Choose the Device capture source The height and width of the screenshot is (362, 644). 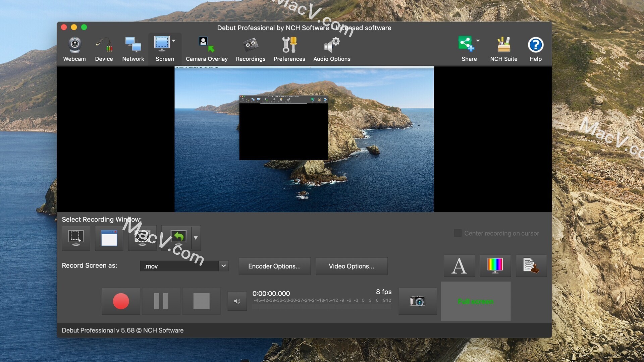click(x=104, y=49)
